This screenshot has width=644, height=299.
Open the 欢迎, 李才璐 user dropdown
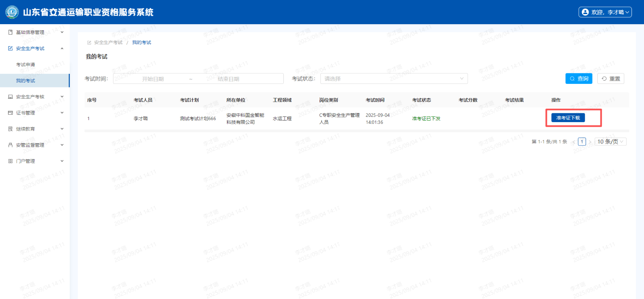(x=605, y=12)
